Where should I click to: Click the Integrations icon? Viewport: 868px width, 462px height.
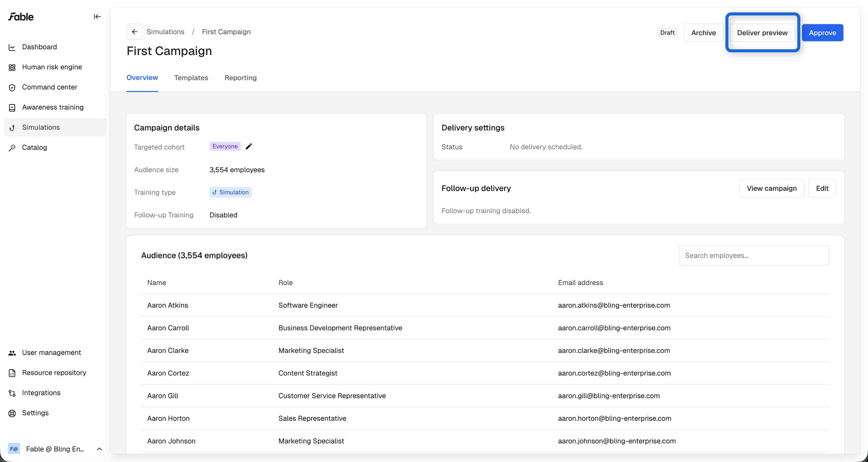tap(12, 393)
